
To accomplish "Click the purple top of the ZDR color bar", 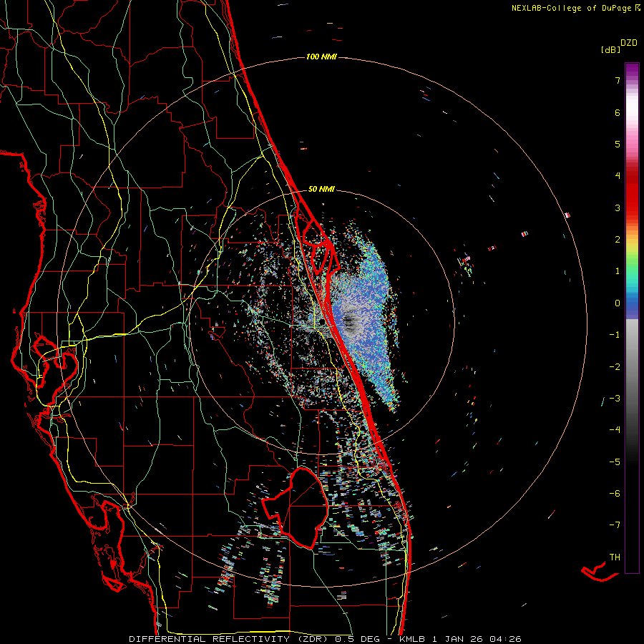I will click(632, 71).
